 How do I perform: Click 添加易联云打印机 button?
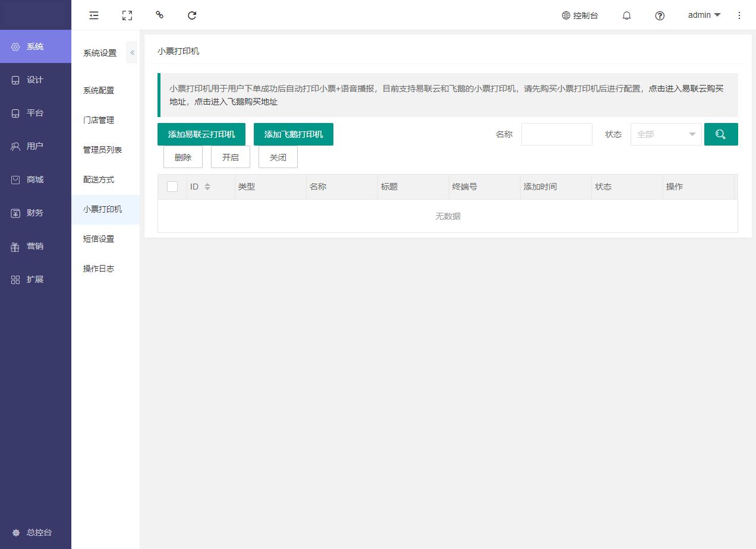point(201,134)
